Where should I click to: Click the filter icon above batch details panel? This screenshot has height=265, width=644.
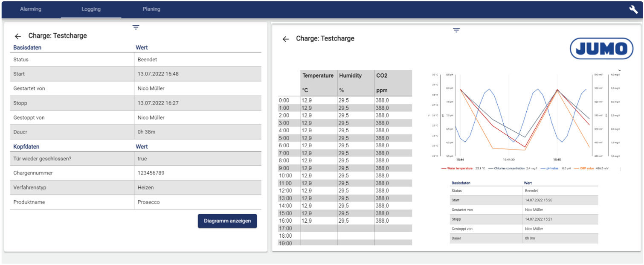tap(136, 27)
